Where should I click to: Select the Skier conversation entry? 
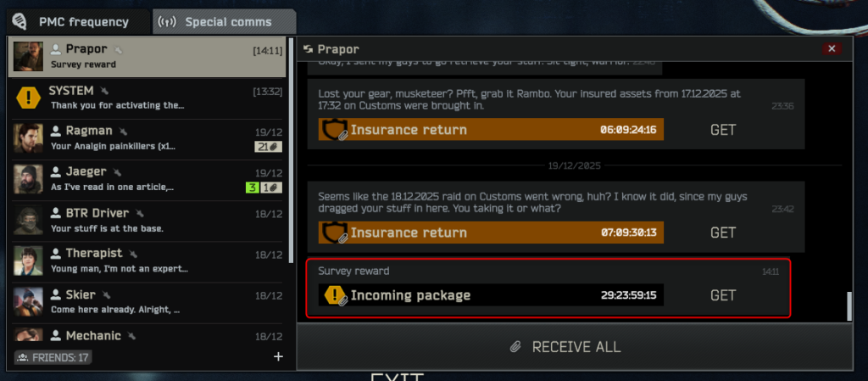pyautogui.click(x=148, y=303)
